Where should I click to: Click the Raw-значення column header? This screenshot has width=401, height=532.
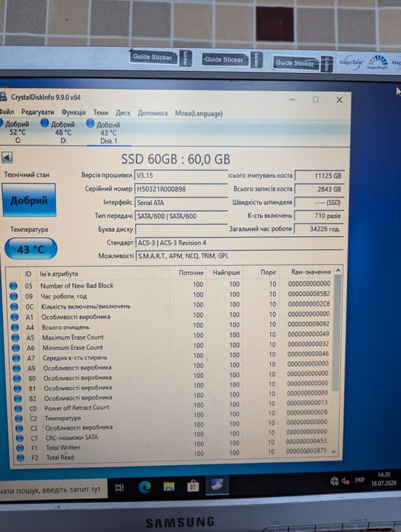310,272
